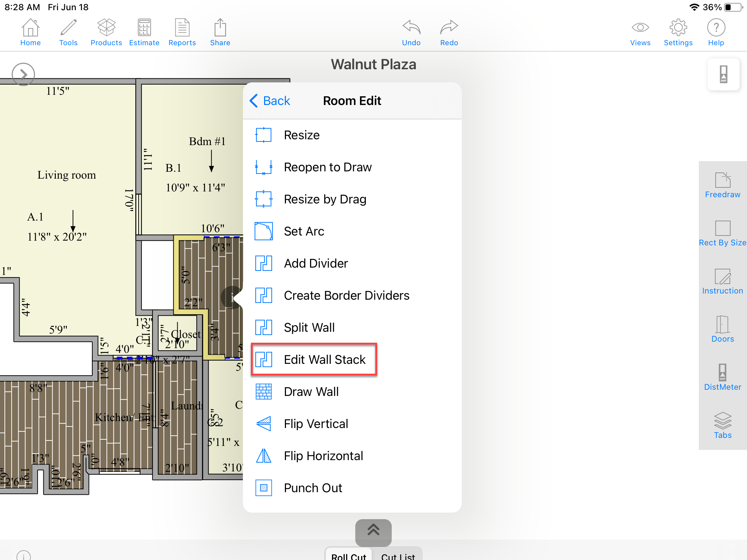
Task: Open the DistMeter sidebar tool
Action: (722, 378)
